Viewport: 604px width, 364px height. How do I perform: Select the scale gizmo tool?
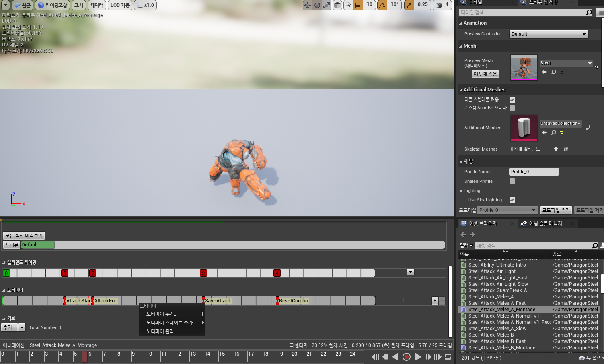tap(327, 5)
